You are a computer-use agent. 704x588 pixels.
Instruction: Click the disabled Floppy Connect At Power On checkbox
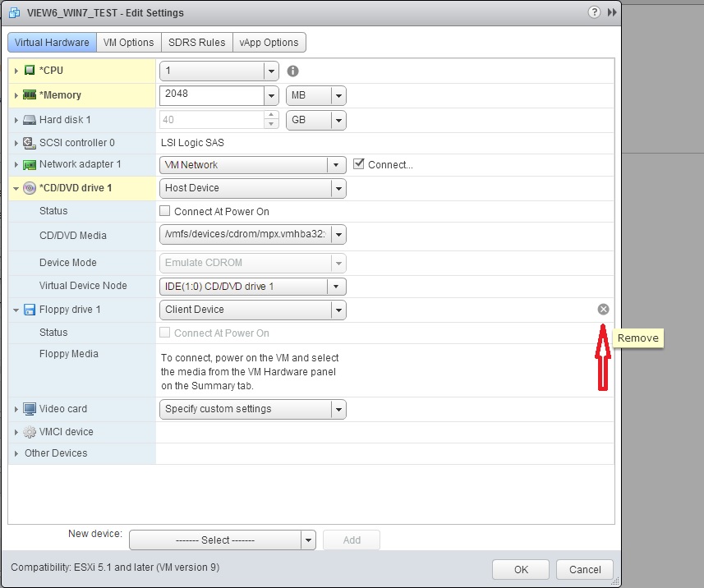165,332
